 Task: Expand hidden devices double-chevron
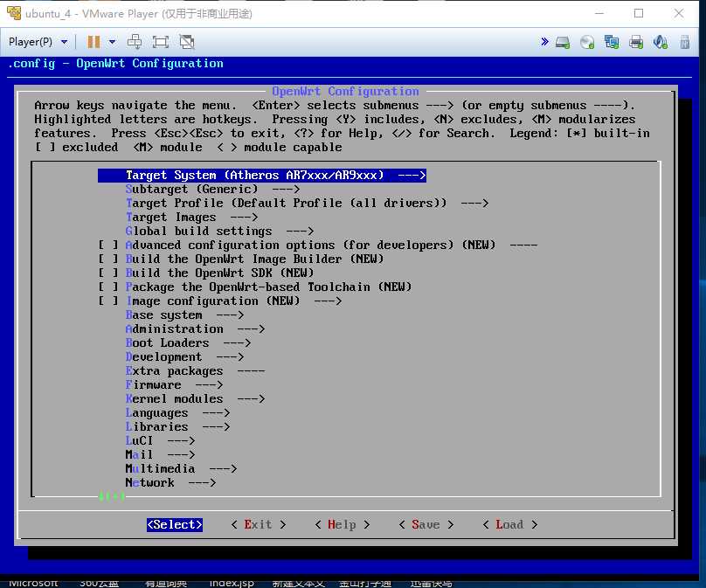coord(545,42)
